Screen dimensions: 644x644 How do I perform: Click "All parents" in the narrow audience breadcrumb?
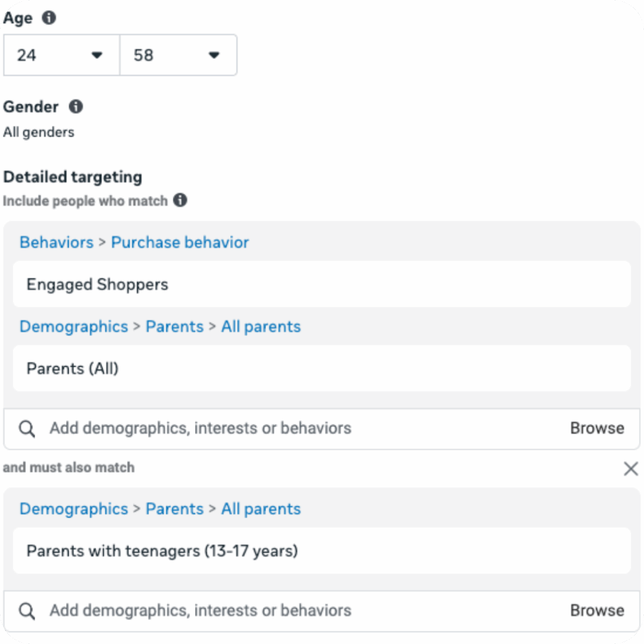[260, 509]
